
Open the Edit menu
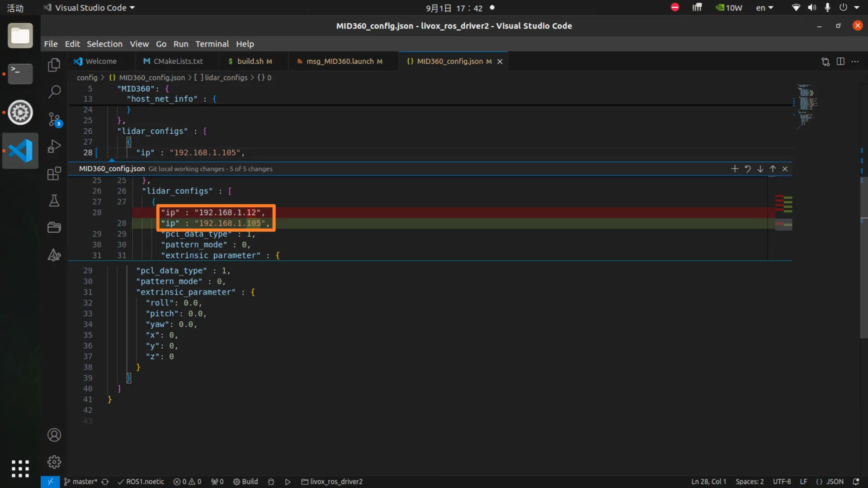72,44
